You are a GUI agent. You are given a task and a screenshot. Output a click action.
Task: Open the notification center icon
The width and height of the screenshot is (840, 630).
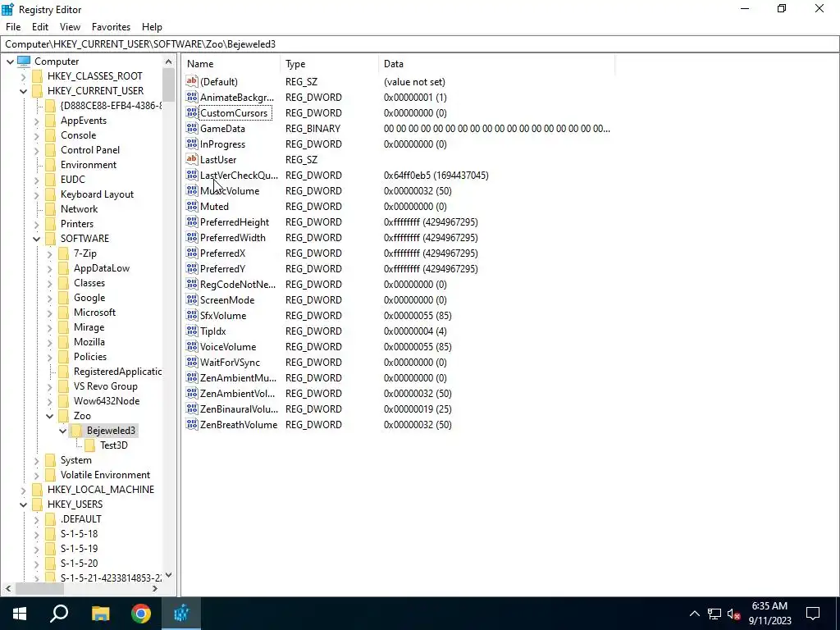pos(813,614)
